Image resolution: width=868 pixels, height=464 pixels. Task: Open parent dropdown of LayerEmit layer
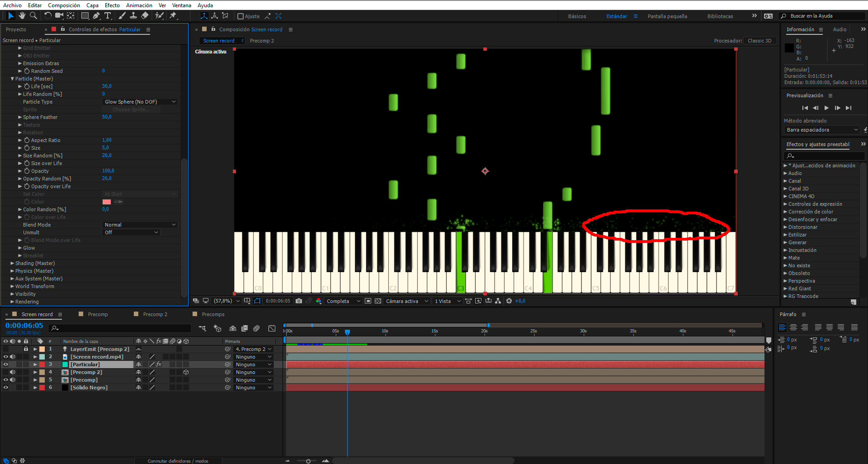[254, 349]
